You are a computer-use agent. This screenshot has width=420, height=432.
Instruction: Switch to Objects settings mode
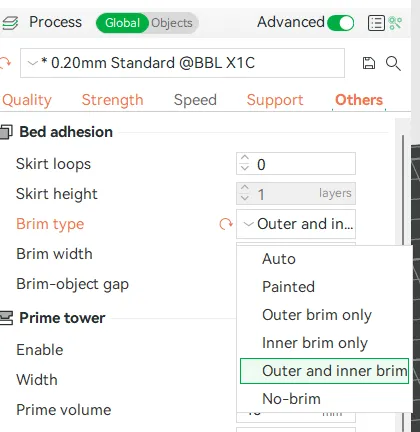click(172, 23)
